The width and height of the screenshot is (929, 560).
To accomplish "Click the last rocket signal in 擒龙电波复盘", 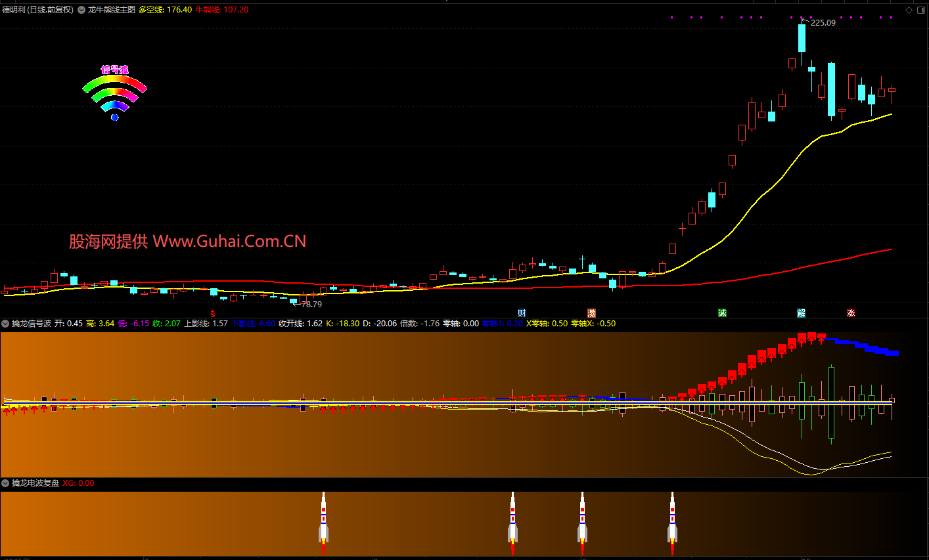I will pos(672,519).
